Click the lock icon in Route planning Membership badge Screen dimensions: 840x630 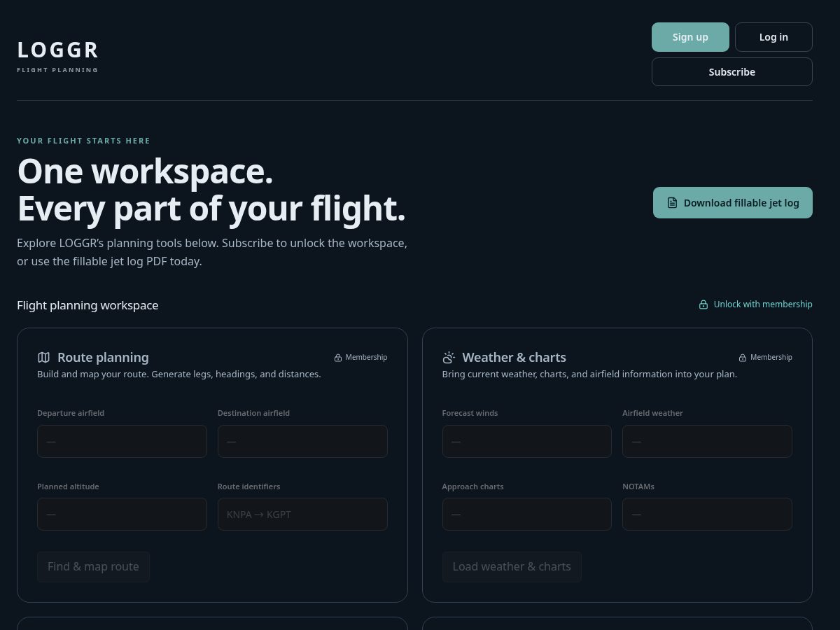pyautogui.click(x=338, y=358)
